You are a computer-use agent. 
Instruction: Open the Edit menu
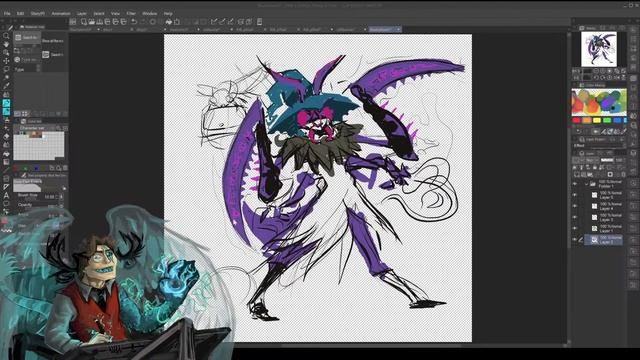click(20, 13)
